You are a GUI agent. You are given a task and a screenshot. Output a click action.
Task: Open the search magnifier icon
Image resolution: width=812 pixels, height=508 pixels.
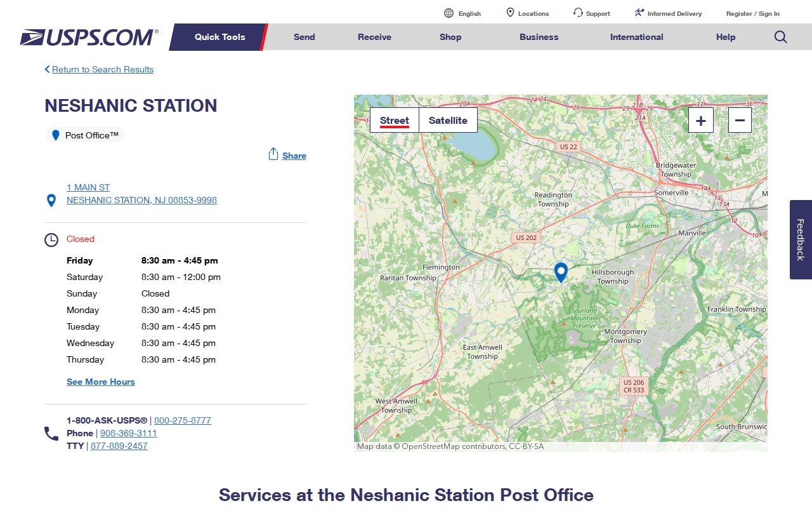point(781,37)
